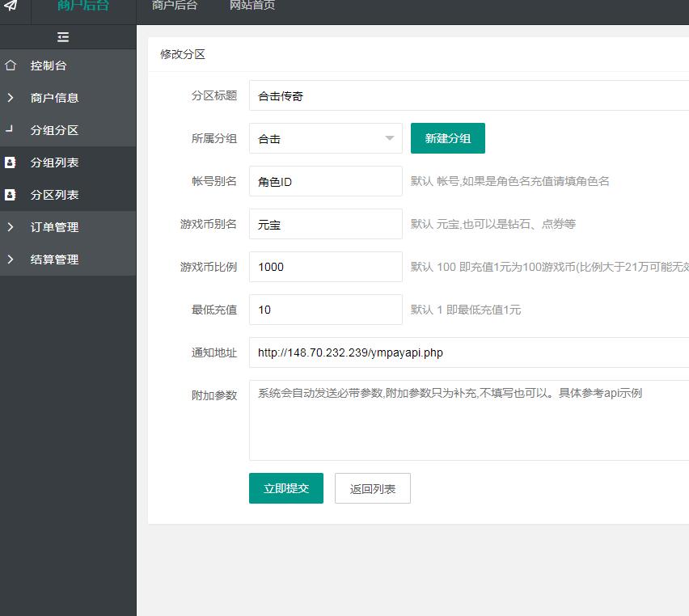Edit the 游戏币比例 field value

pyautogui.click(x=325, y=267)
